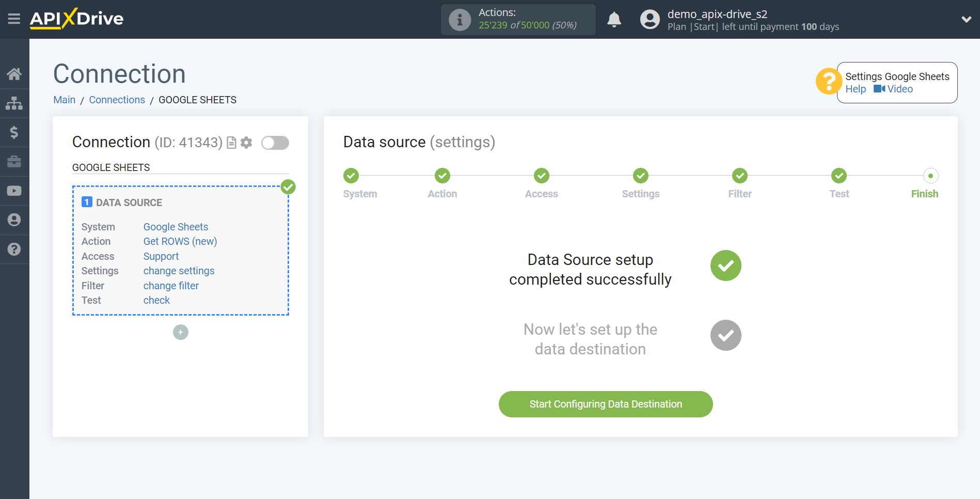Click the document icon next to Connection ID

click(231, 143)
